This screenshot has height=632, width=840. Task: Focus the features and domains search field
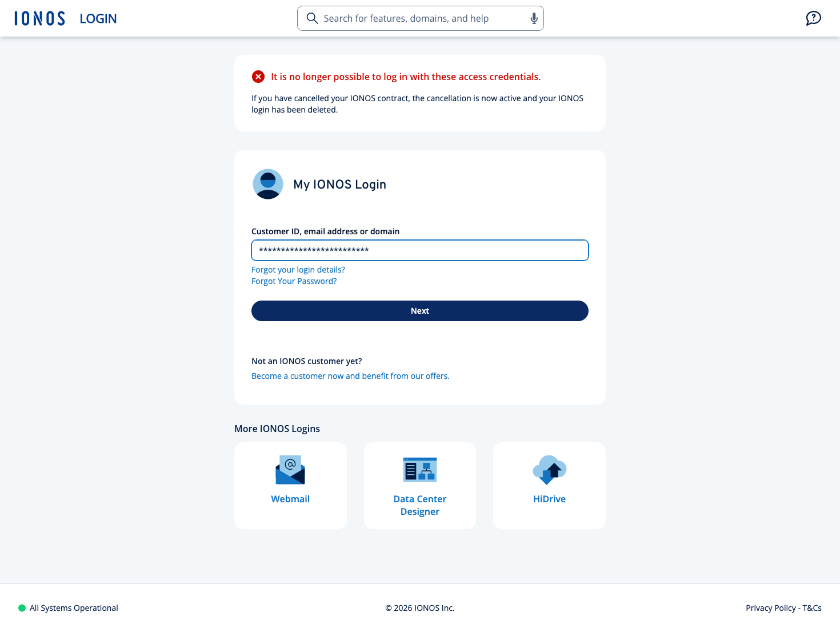tap(421, 18)
